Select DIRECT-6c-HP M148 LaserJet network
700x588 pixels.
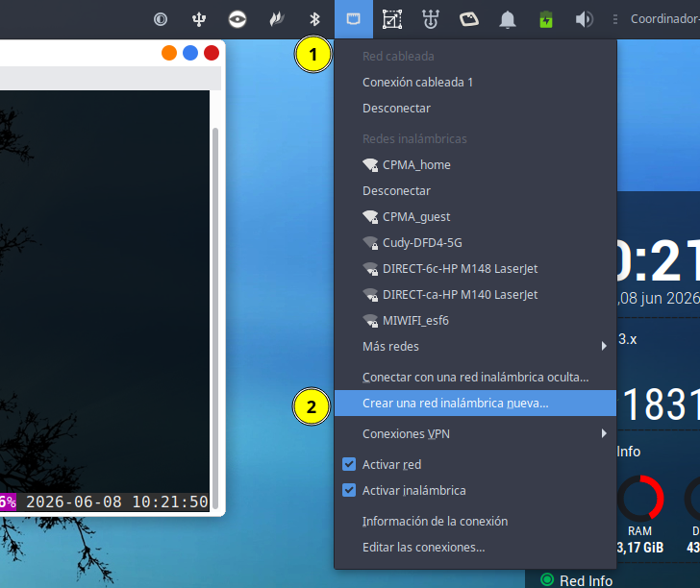tap(475, 269)
